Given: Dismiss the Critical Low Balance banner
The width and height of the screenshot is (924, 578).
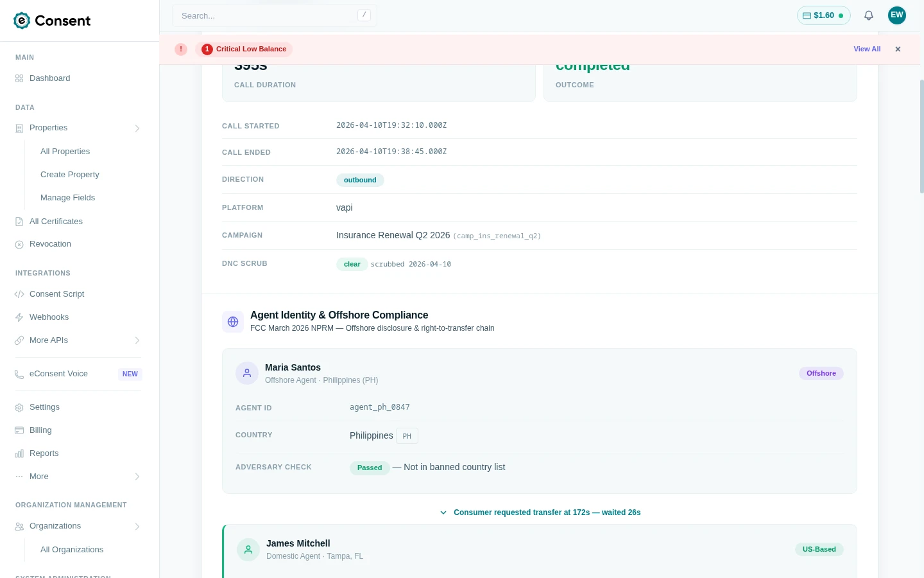Looking at the screenshot, I should pyautogui.click(x=898, y=49).
